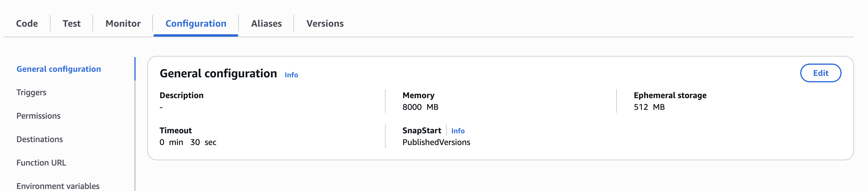
Task: Click the Ephemeral storage value 512 MB
Action: [649, 107]
